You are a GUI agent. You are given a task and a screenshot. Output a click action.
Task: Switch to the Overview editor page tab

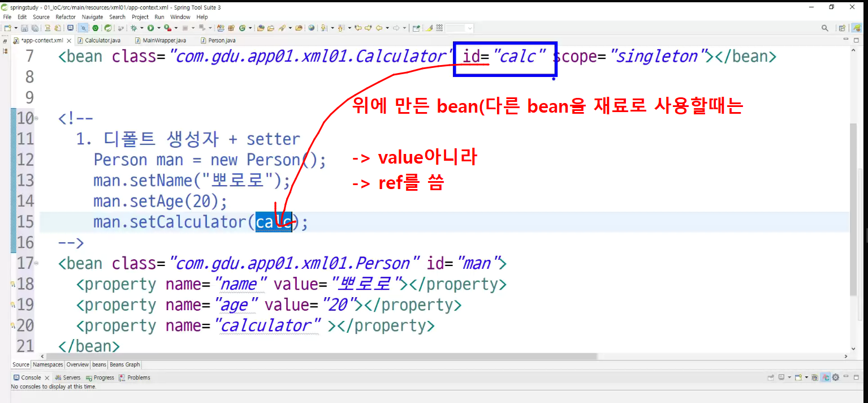(77, 365)
